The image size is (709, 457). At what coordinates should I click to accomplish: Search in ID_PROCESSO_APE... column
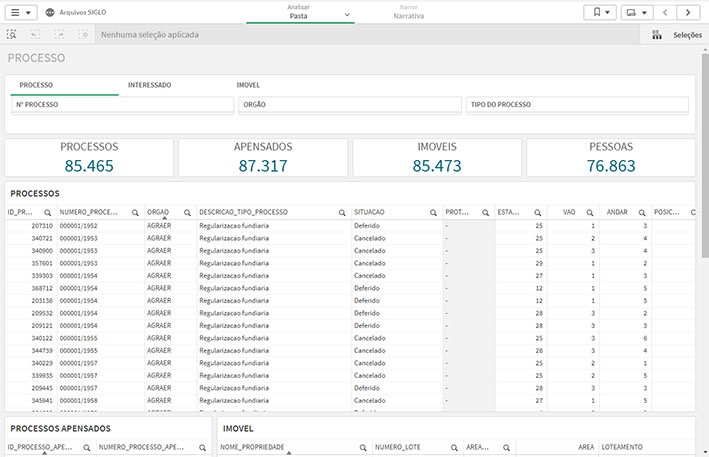click(x=86, y=448)
